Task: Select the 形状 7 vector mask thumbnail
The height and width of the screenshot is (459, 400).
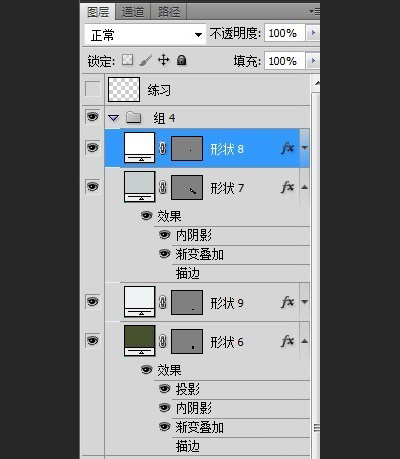Action: tap(187, 187)
